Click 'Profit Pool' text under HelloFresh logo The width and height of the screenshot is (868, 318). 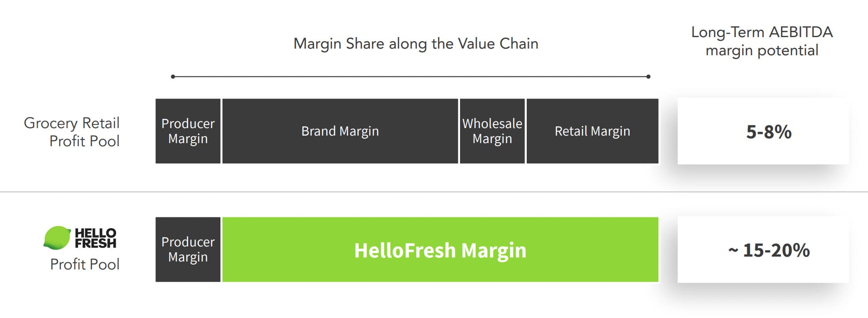pos(85,264)
